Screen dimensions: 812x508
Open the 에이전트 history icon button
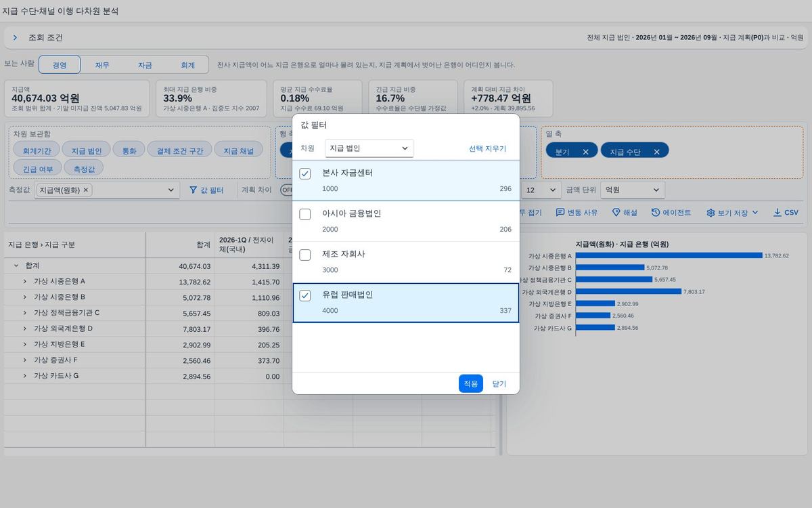[656, 213]
